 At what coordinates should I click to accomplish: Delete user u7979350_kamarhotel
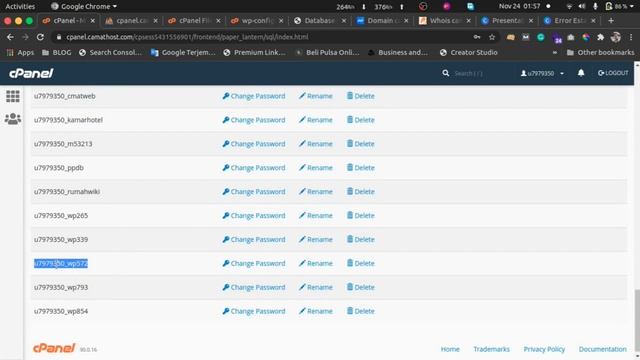(360, 120)
